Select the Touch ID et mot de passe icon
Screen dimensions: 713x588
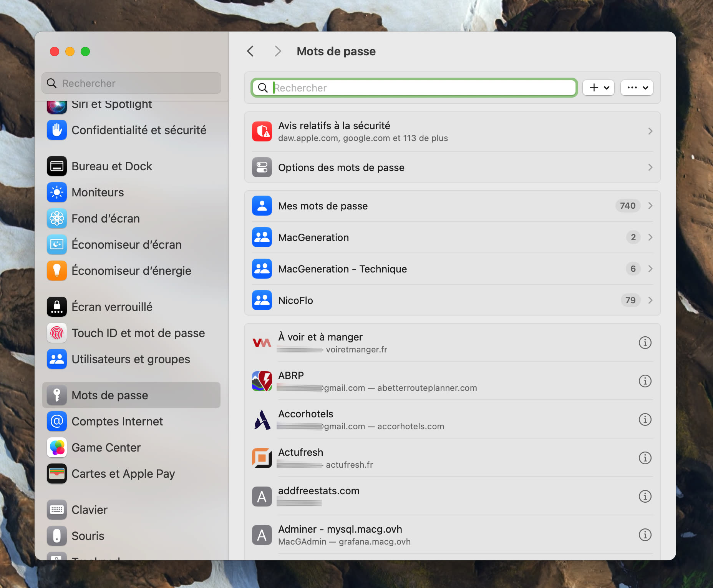tap(56, 333)
